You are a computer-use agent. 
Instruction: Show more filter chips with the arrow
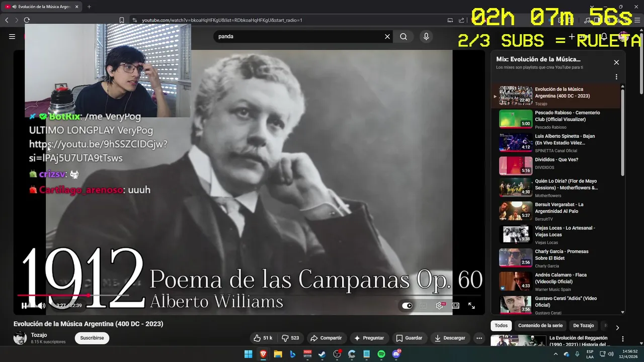pyautogui.click(x=617, y=328)
